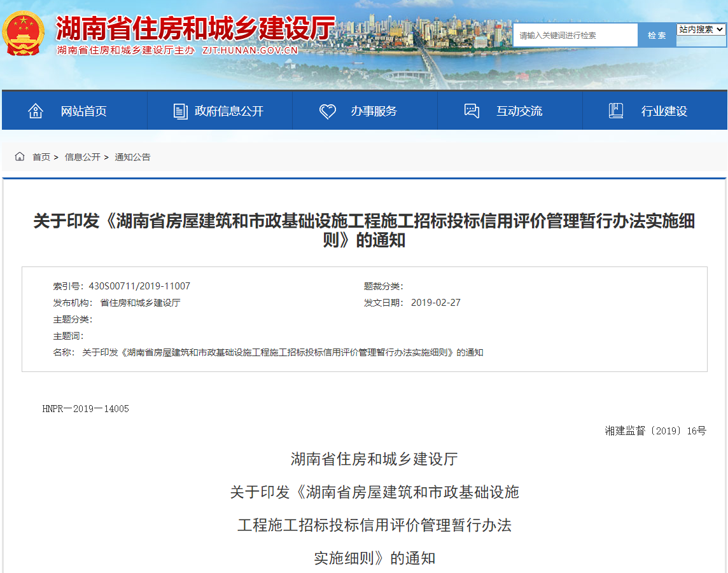728x573 pixels.
Task: Click inside the keyword search input field
Action: pos(573,35)
